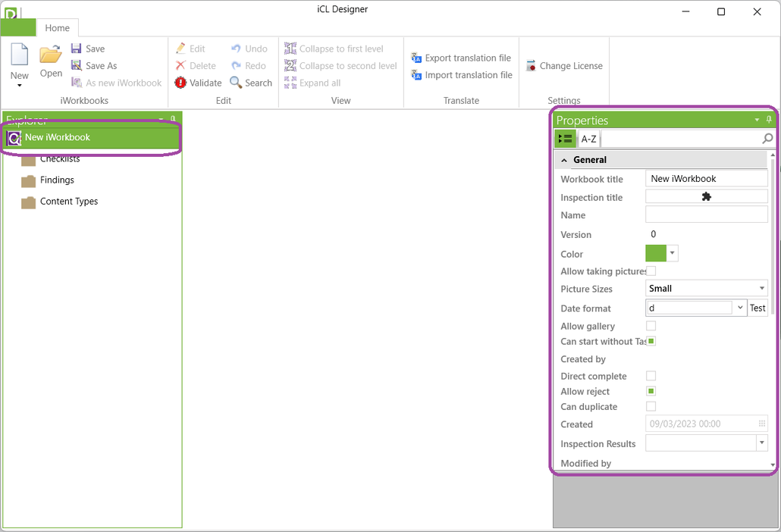Sort properties with the A-Z button
Screen dimensions: 781x532
tap(588, 139)
